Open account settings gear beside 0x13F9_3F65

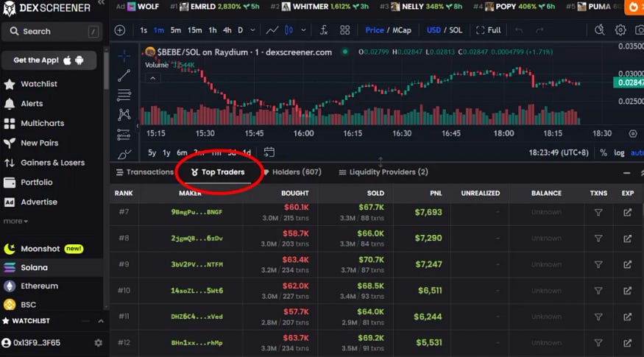(x=98, y=342)
